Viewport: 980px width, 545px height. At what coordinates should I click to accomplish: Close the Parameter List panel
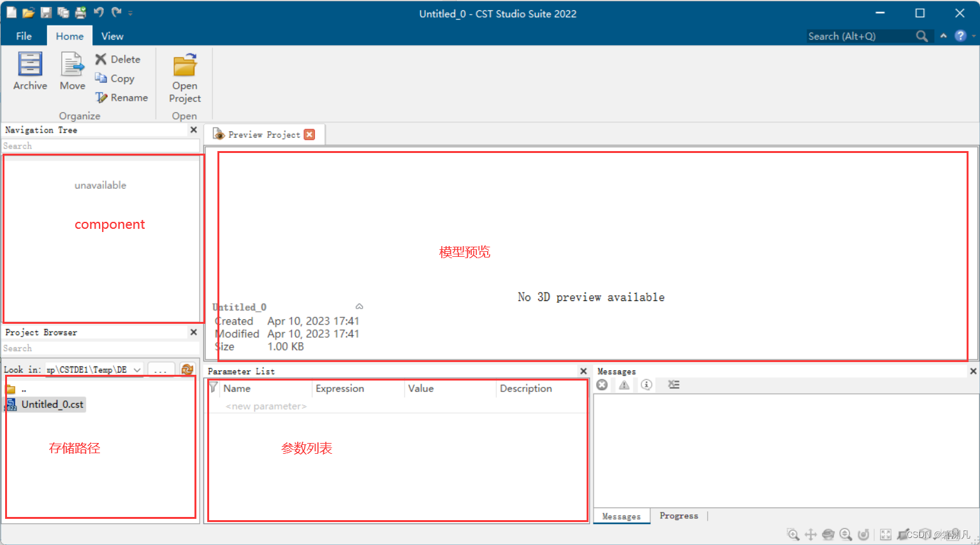point(583,371)
